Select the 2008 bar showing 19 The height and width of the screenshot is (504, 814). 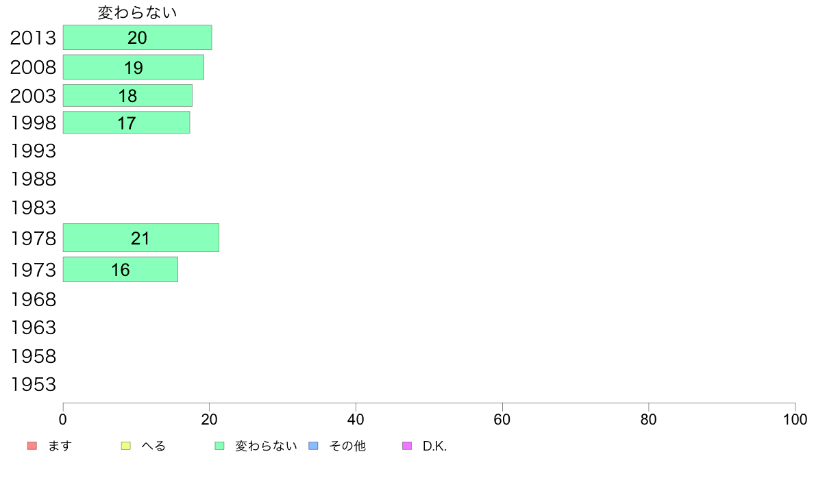click(134, 67)
